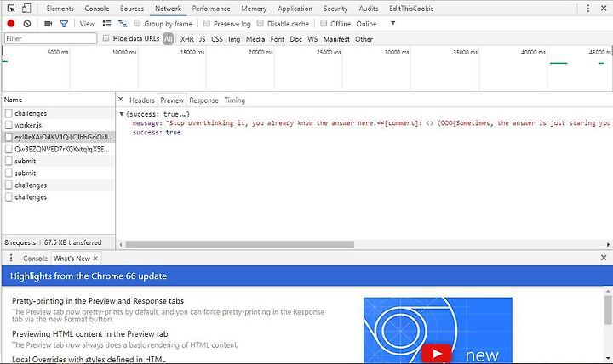Screen dimensions: 613x364
Task: Switch to large request rows view
Action: tap(106, 24)
